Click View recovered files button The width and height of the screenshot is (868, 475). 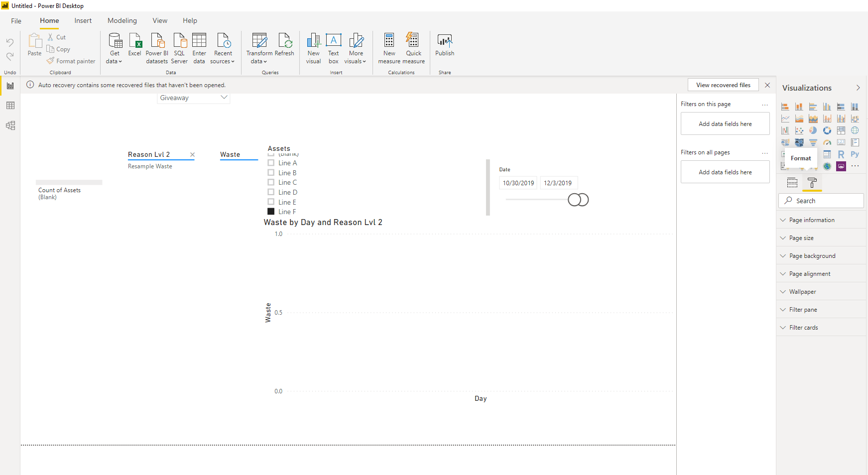pyautogui.click(x=723, y=85)
